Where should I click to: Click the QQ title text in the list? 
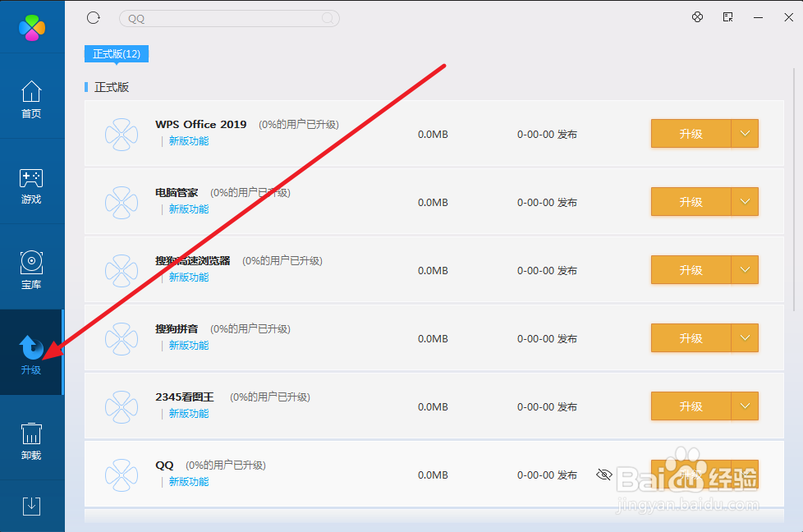pos(164,465)
